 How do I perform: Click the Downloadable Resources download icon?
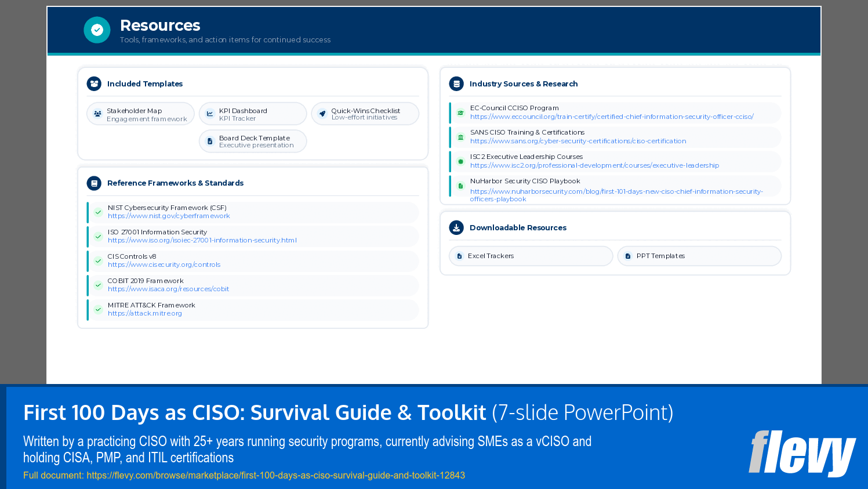pos(456,227)
